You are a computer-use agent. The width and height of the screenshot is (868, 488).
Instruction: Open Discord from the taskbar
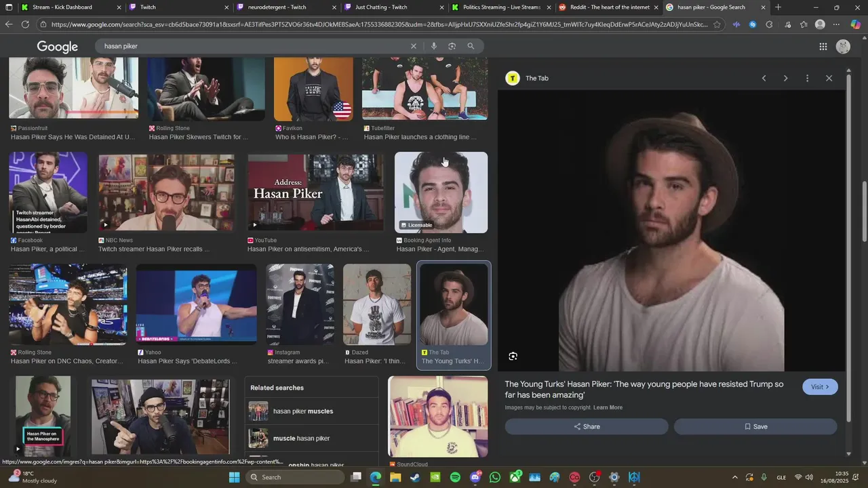pos(475,477)
